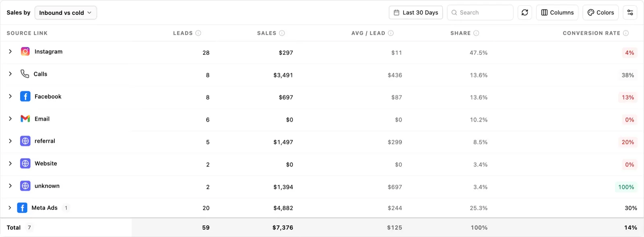Open the Columns settings button

pyautogui.click(x=557, y=12)
